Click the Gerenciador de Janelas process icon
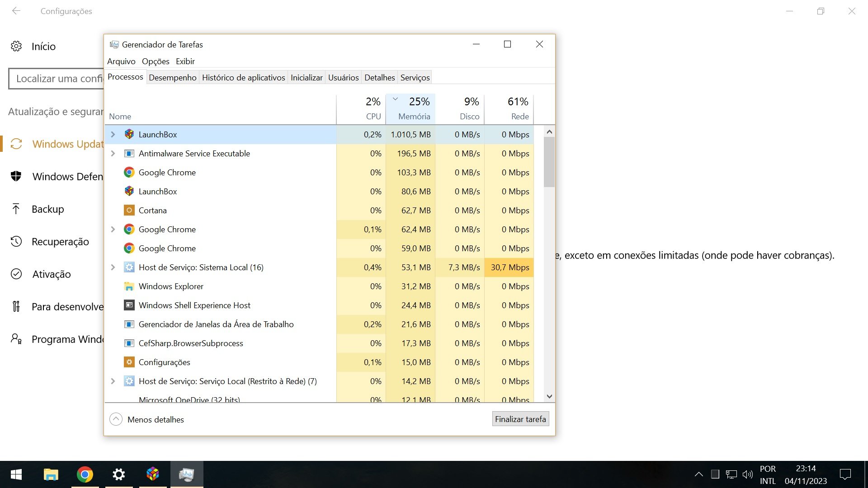This screenshot has height=488, width=868. 129,324
